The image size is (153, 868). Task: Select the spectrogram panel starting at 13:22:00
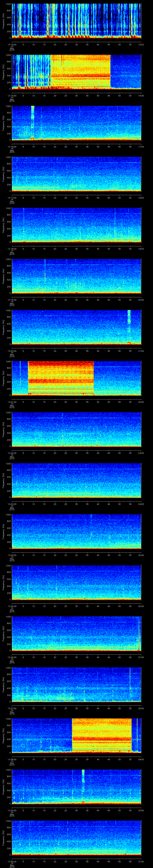click(x=77, y=429)
